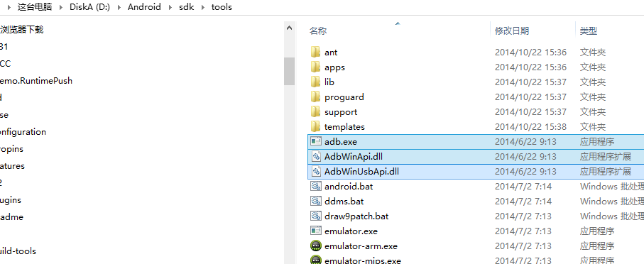Select the support folder icon

pos(315,111)
